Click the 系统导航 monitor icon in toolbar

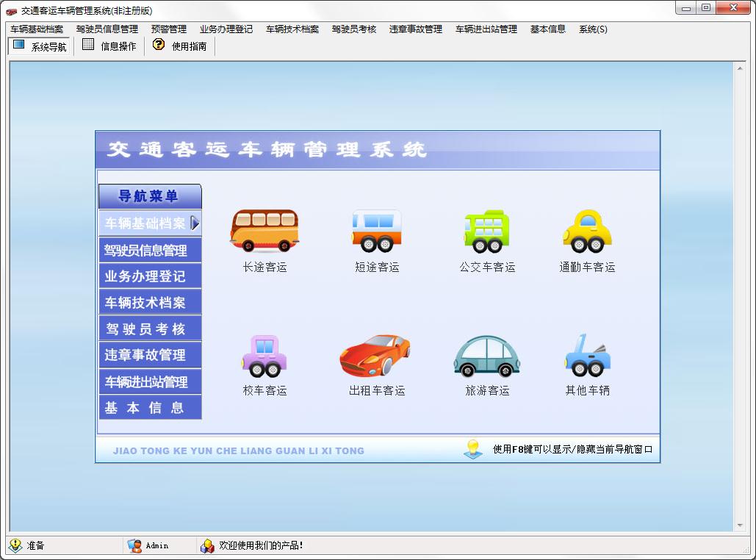pos(19,45)
